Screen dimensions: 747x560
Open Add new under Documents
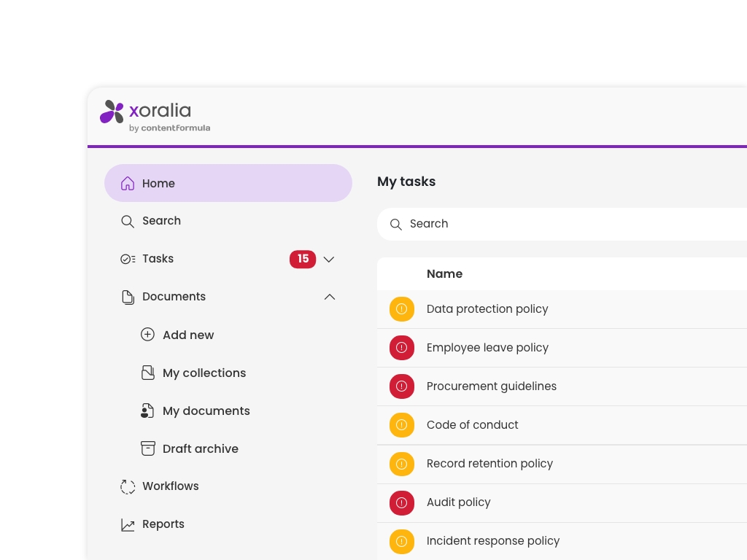pos(188,335)
